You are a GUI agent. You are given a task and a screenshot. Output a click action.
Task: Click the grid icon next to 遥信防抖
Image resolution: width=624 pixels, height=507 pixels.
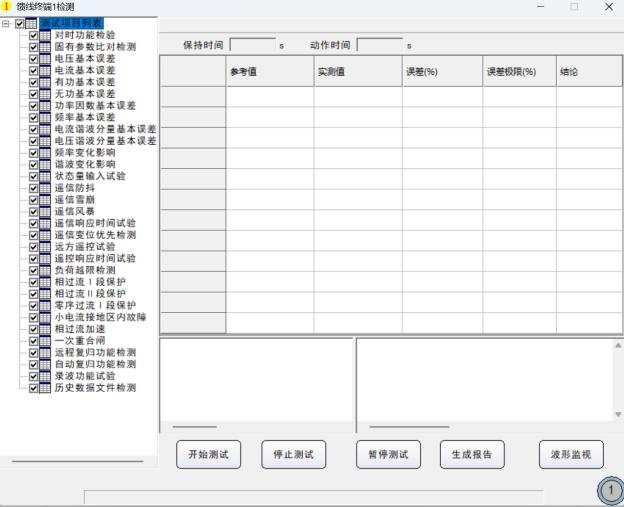pyautogui.click(x=46, y=188)
